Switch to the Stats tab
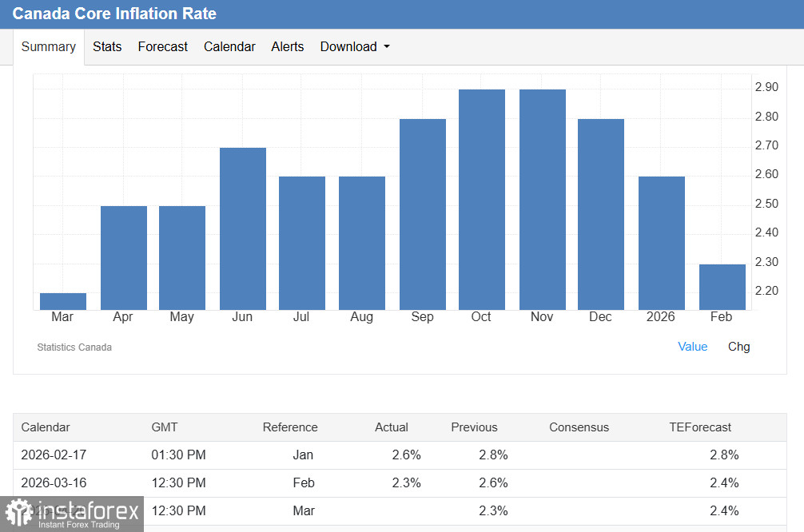The width and height of the screenshot is (804, 532). click(x=107, y=46)
